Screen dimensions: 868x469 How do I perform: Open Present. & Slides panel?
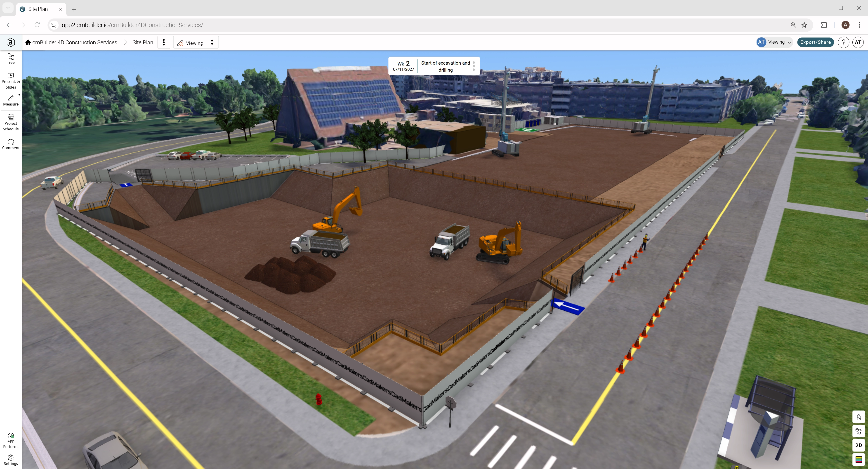(11, 81)
